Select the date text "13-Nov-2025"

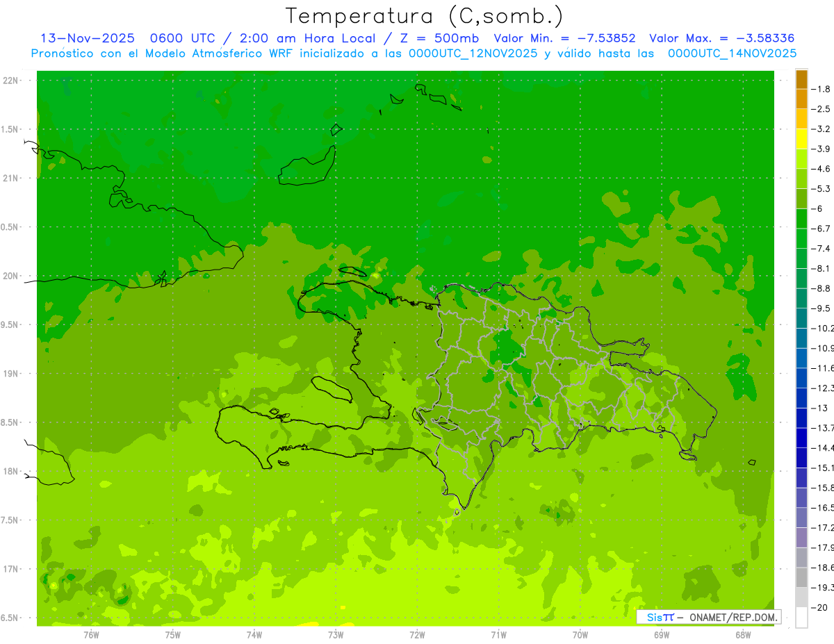click(x=87, y=38)
